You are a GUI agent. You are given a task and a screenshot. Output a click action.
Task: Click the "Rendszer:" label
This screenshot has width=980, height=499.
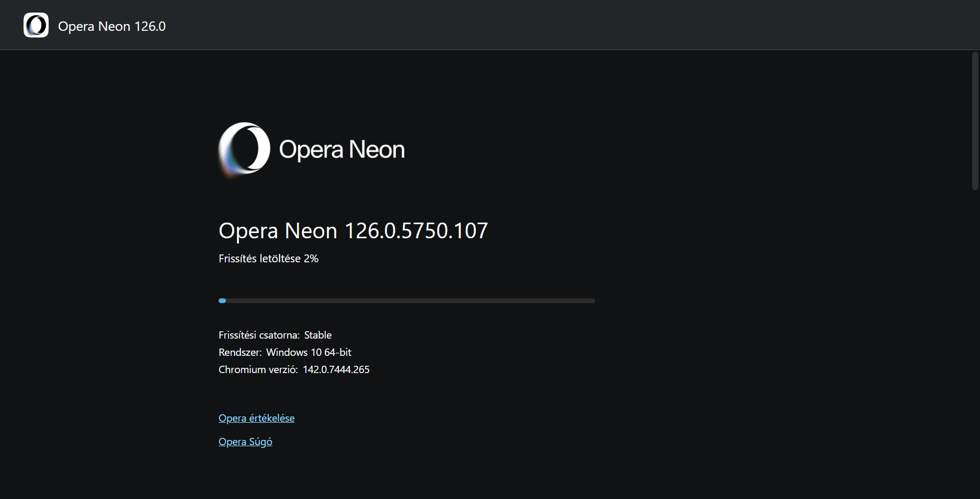click(240, 352)
